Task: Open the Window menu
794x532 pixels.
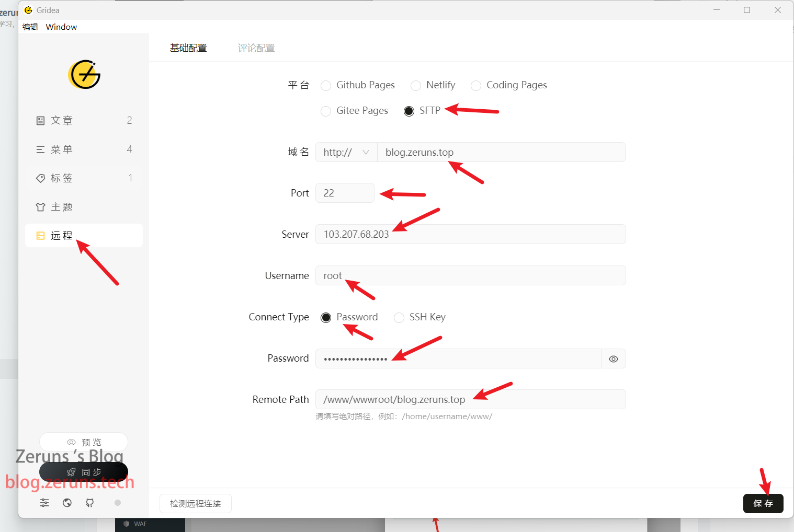Action: pos(61,27)
